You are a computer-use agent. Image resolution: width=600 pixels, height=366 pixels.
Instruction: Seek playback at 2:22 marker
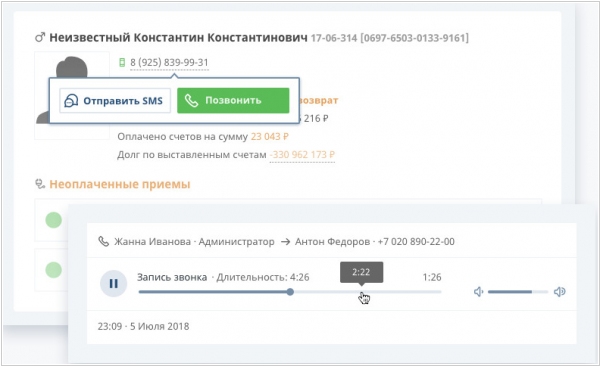(x=361, y=292)
